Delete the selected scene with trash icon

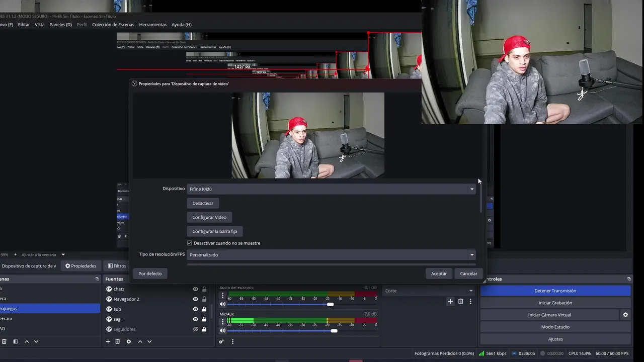coord(4,341)
